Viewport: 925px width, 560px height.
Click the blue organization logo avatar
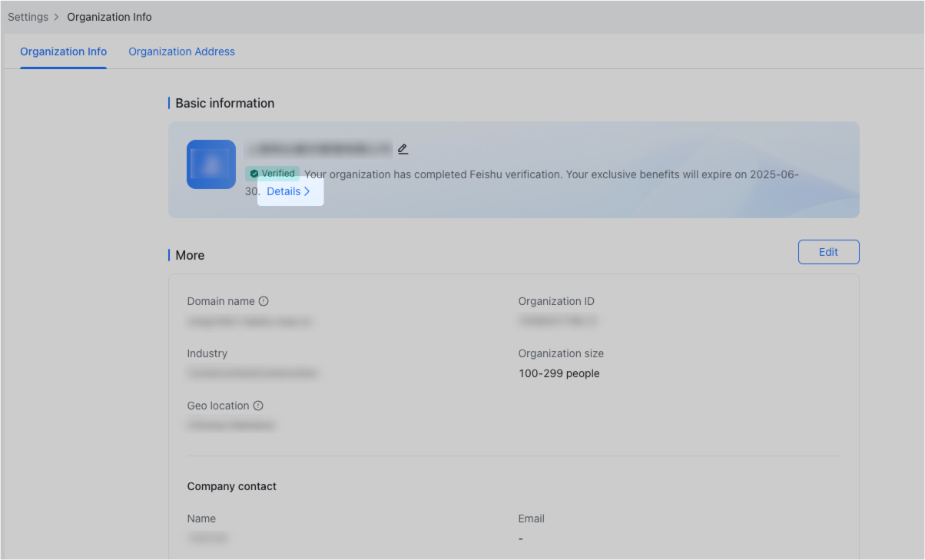pyautogui.click(x=211, y=164)
